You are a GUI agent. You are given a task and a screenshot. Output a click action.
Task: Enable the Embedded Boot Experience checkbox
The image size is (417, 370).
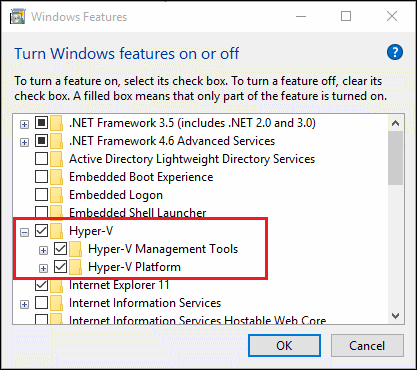pyautogui.click(x=41, y=177)
